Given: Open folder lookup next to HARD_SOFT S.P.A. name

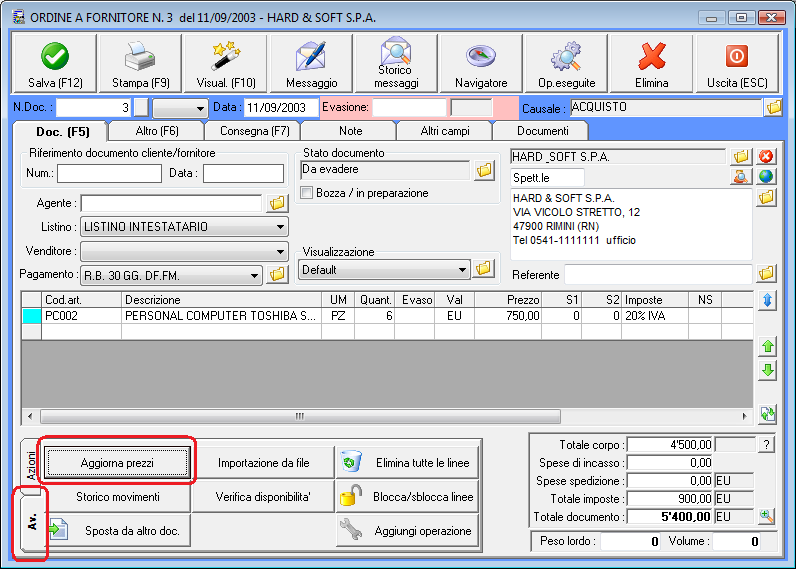Looking at the screenshot, I should [x=741, y=156].
